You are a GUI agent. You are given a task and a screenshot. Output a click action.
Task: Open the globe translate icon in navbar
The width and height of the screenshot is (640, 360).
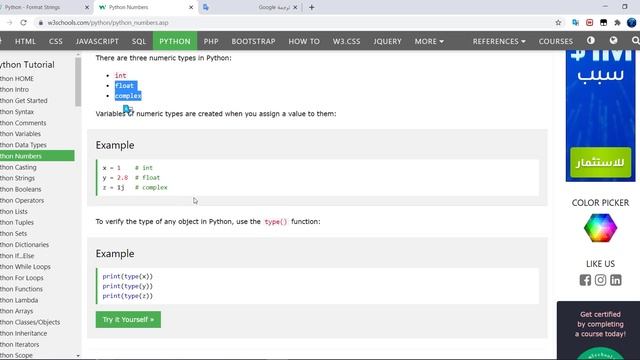tap(613, 40)
